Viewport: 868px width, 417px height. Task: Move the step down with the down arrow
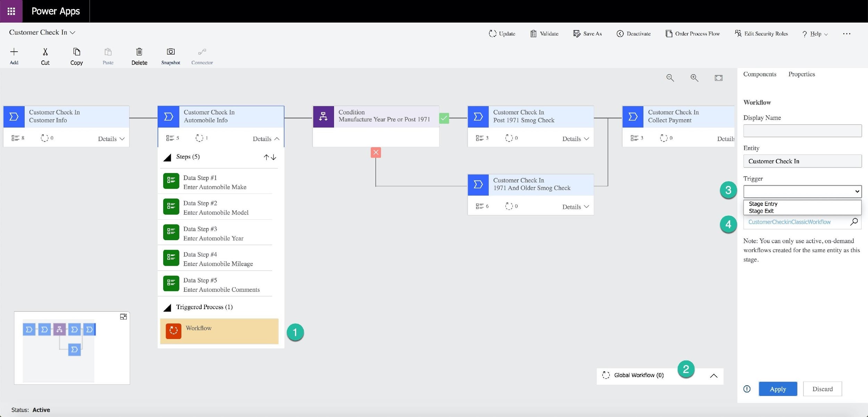[274, 157]
